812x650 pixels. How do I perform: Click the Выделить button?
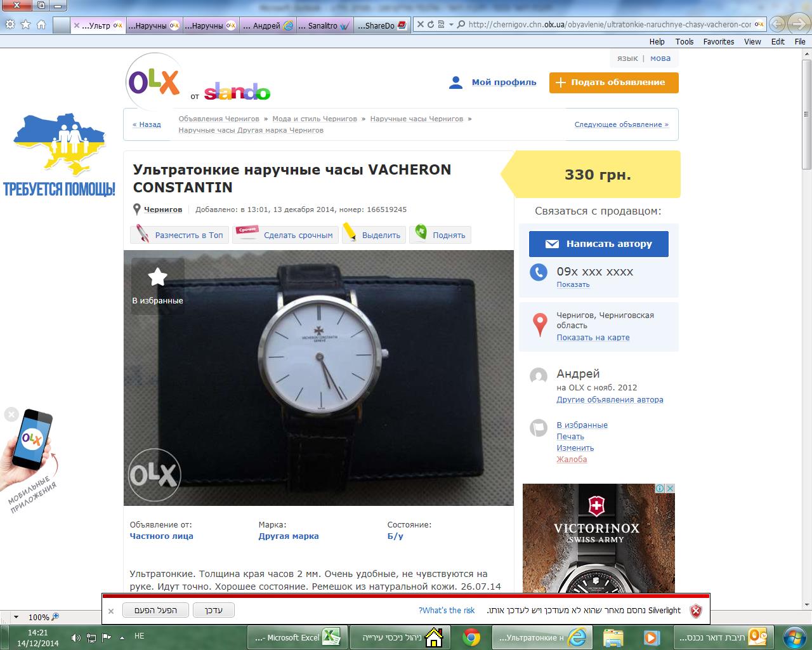(x=373, y=234)
